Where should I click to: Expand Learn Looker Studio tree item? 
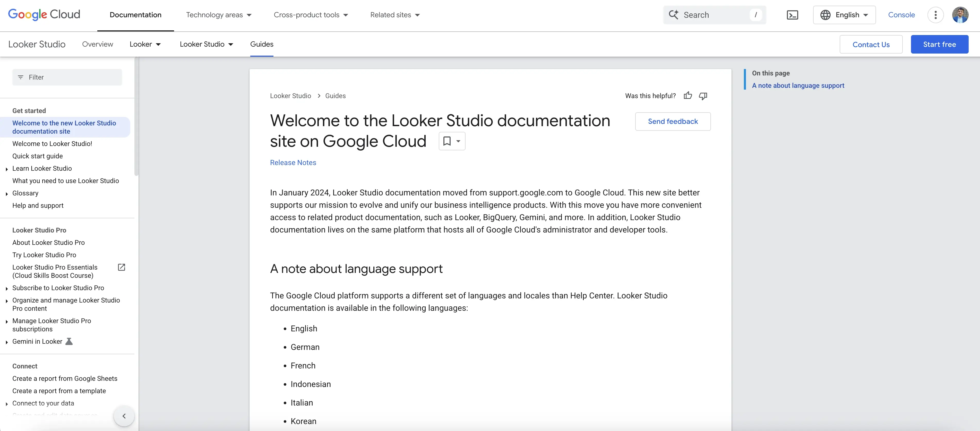[6, 169]
